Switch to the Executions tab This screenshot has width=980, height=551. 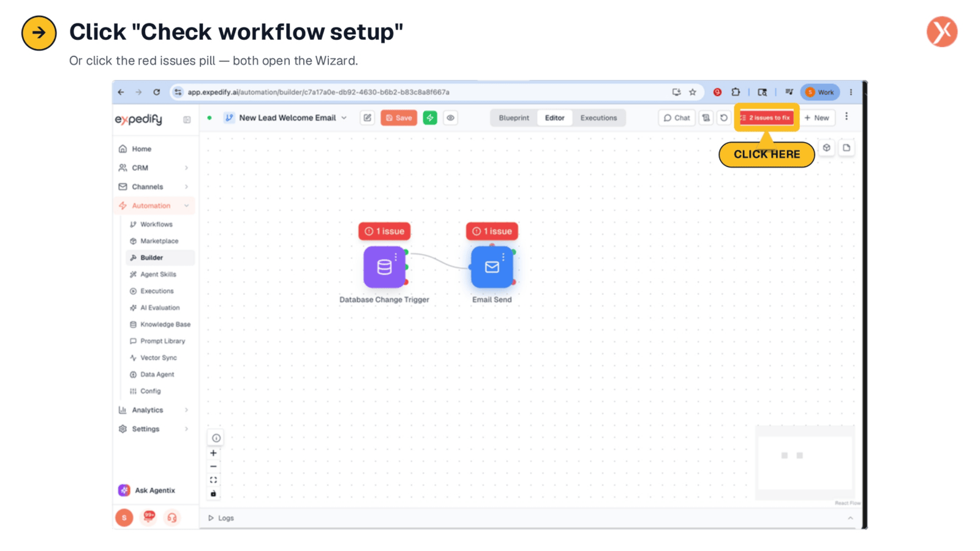(x=598, y=118)
